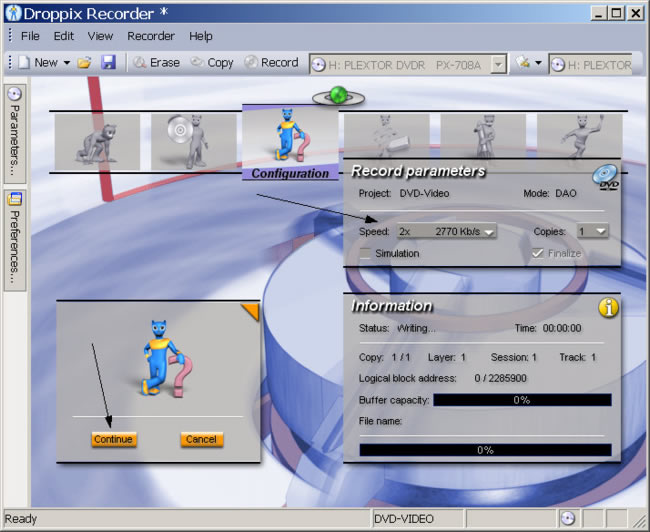Click the overall 0% progress bar
650x532 pixels.
pos(485,450)
